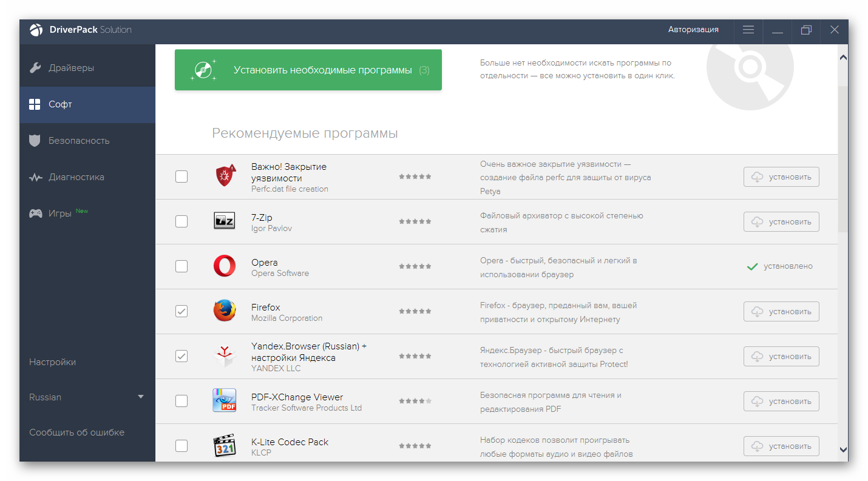Open the Диагностика section

pyautogui.click(x=87, y=177)
